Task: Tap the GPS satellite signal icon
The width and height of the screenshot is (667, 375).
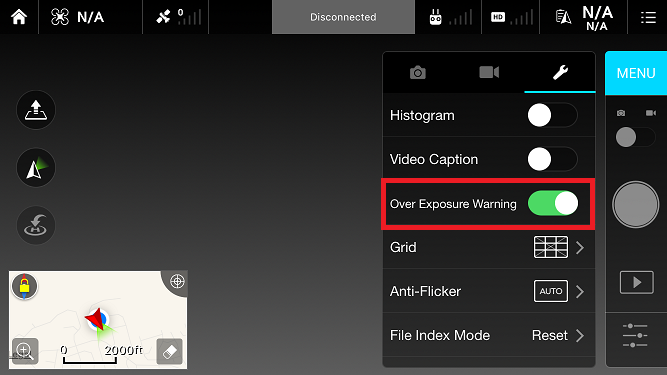Action: pyautogui.click(x=163, y=17)
